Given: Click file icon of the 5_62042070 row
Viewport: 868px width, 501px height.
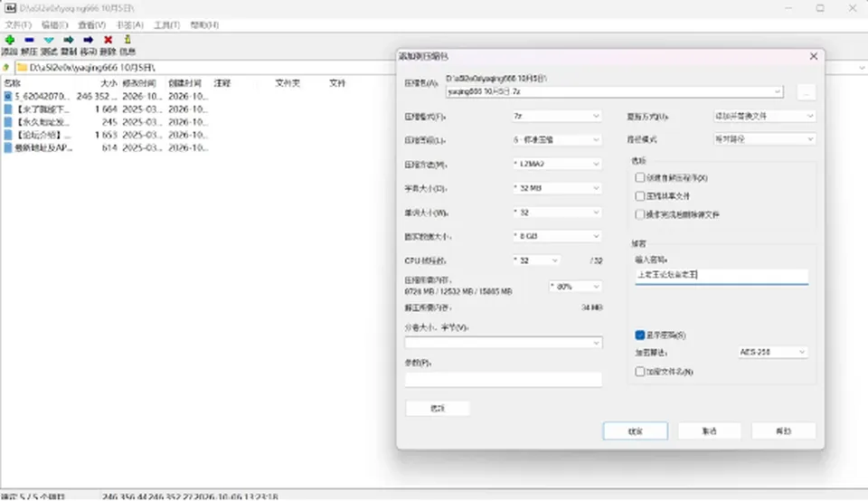Looking at the screenshot, I should 8,97.
